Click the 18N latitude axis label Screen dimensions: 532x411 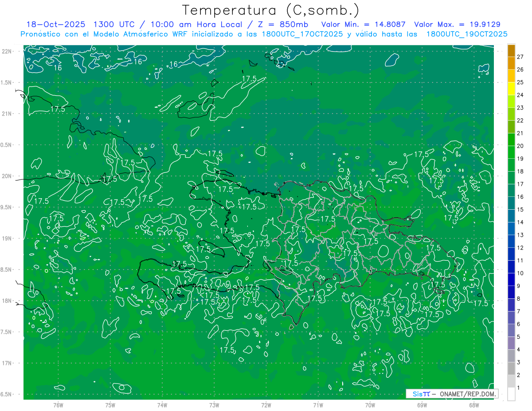tap(7, 301)
